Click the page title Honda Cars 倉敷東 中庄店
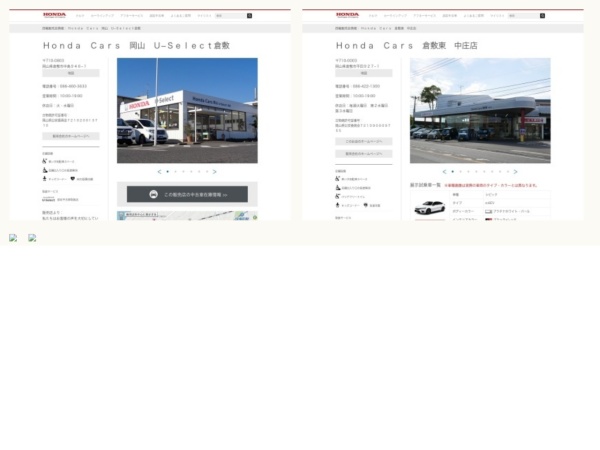 click(407, 46)
